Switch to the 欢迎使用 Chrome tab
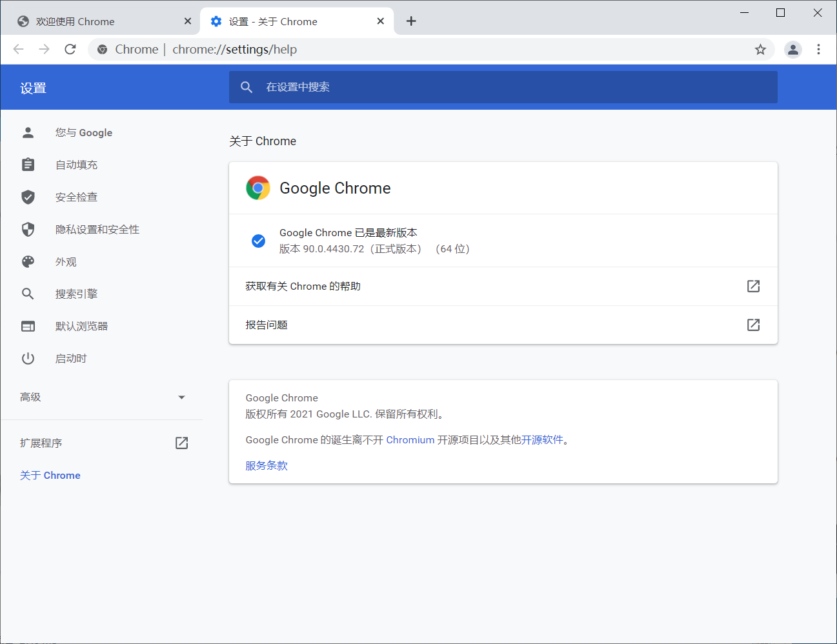 [103, 21]
